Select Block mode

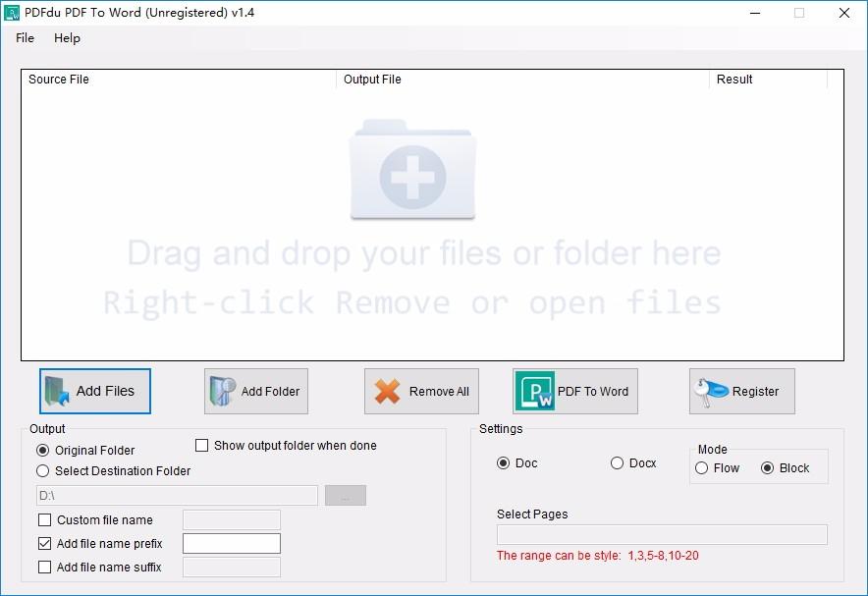tap(767, 468)
